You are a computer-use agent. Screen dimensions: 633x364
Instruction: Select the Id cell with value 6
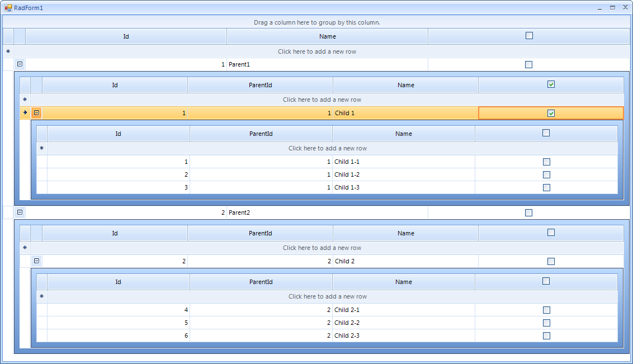pos(119,335)
